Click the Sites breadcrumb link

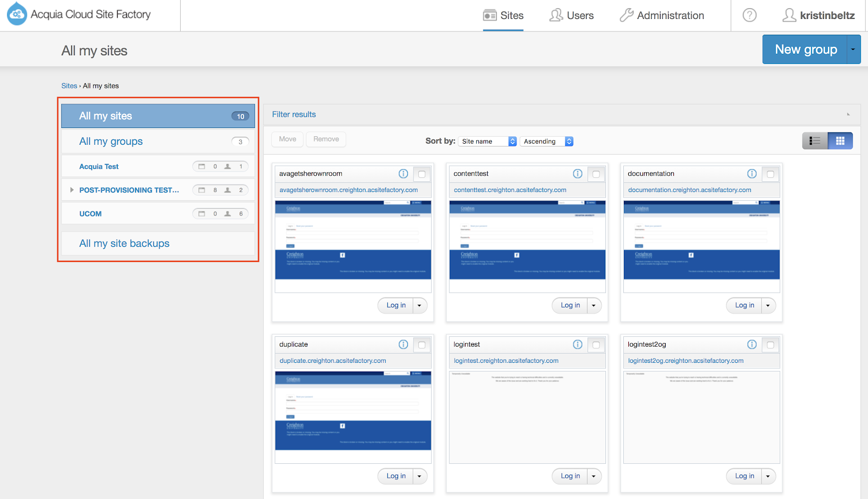point(69,86)
